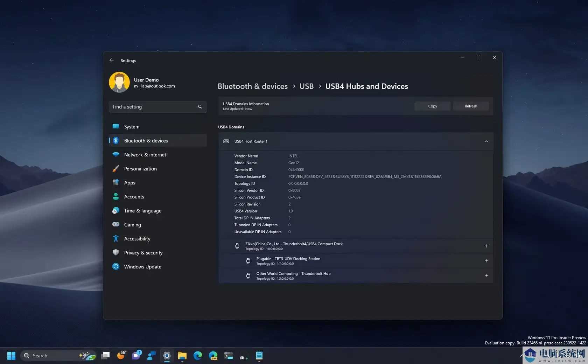
Task: Refresh USB4 Domains Information
Action: [x=471, y=106]
